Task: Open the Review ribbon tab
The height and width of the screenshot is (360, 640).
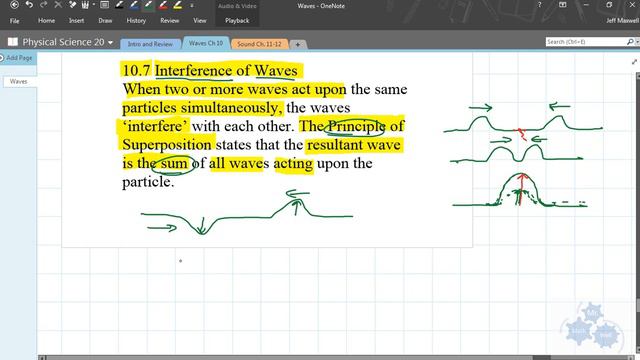Action: 169,20
